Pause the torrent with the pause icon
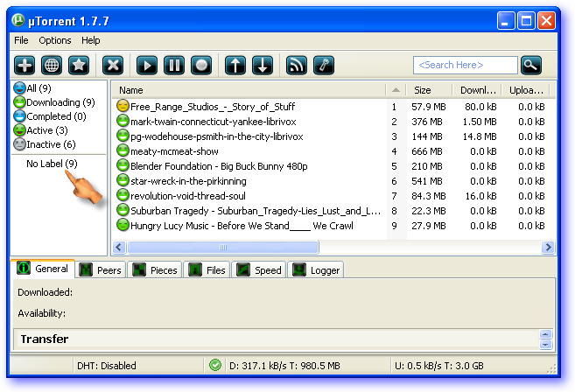Image resolution: width=575 pixels, height=392 pixels. point(174,66)
